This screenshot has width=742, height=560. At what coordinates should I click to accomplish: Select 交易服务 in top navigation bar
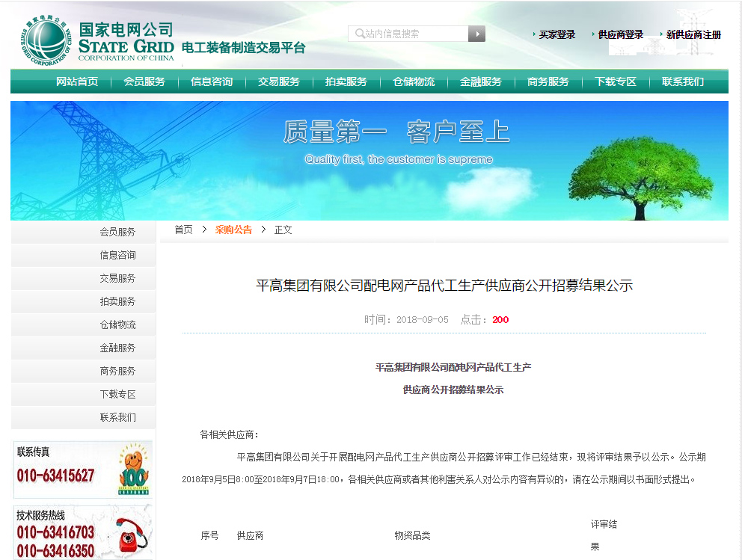(x=279, y=81)
